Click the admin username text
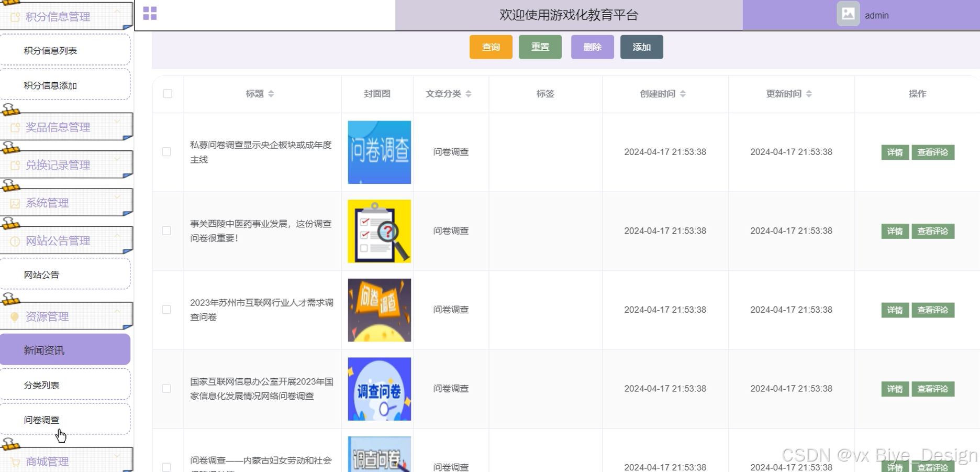Viewport: 980px width, 472px height. (x=876, y=15)
